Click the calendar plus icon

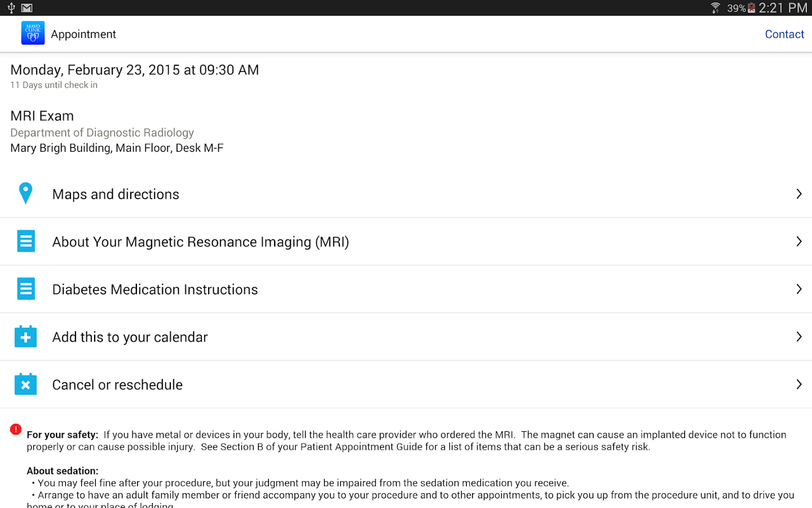pyautogui.click(x=26, y=336)
